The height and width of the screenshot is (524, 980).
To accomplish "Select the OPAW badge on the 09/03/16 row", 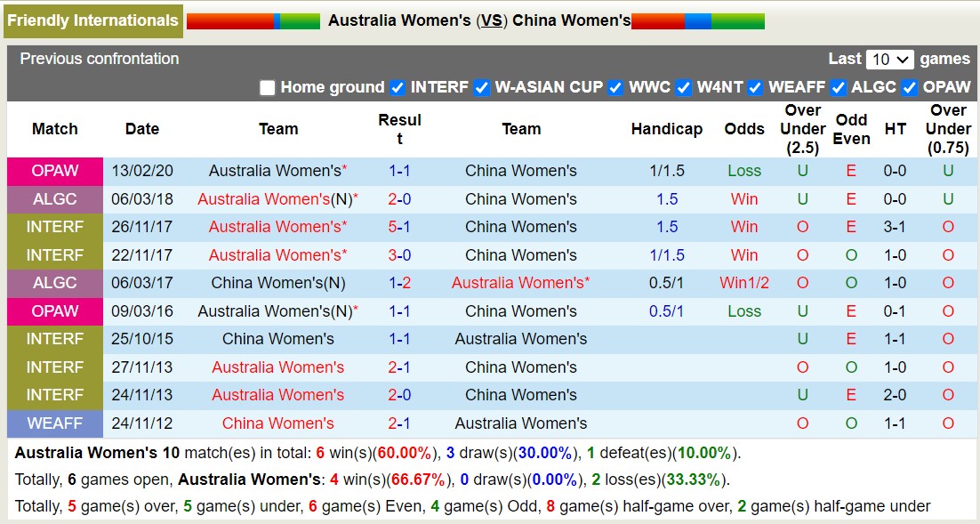I will [54, 310].
